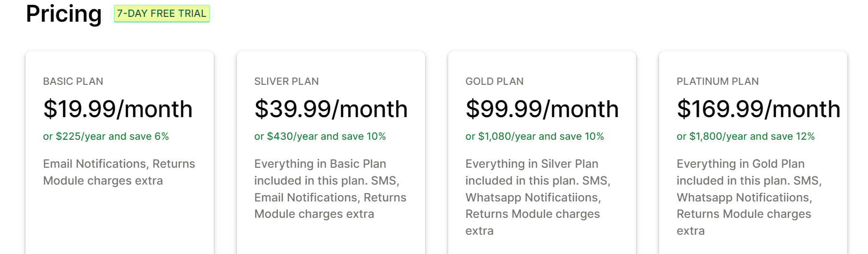
Task: Select the BASIC PLAN title
Action: click(73, 81)
